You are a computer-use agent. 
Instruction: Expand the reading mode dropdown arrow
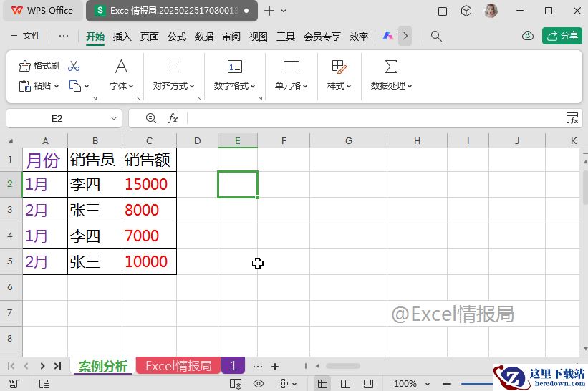point(294,384)
